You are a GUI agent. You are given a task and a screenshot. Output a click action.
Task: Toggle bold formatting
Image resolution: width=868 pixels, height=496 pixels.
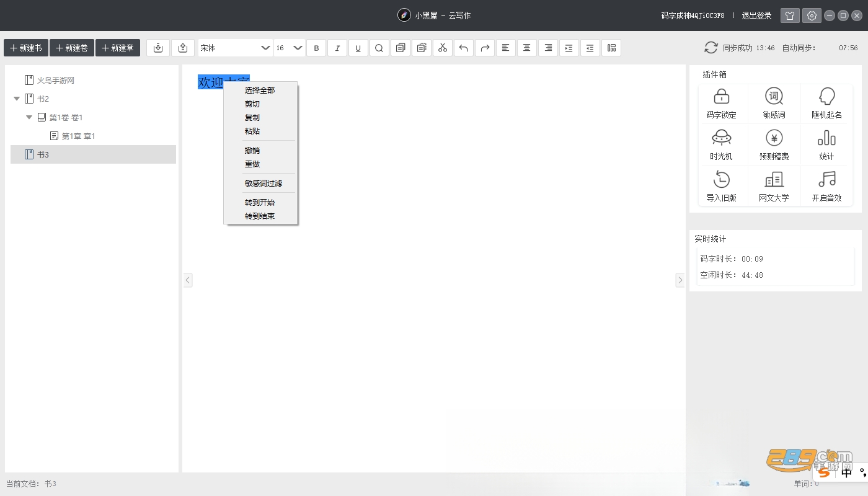tap(316, 48)
